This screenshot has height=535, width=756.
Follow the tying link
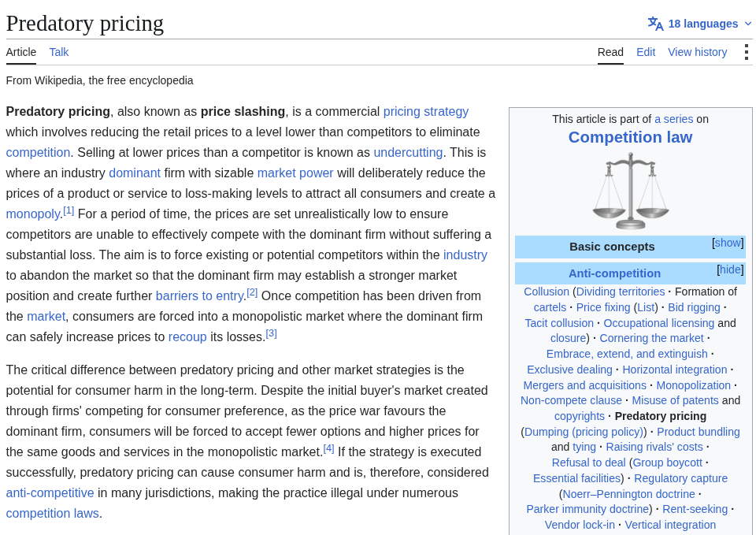[584, 448]
